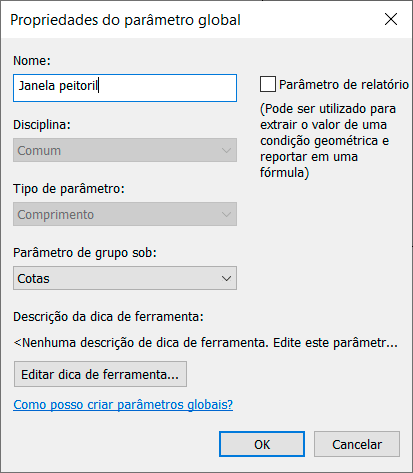Click the chevron arrow on Comprimento combo box

point(226,214)
